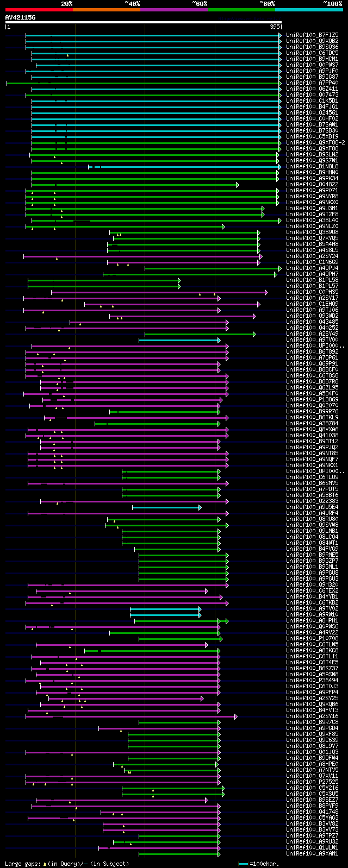This screenshot has height=868, width=348.
Task: Click the UniRef100_A9TV00 label
Action: coord(312,339)
